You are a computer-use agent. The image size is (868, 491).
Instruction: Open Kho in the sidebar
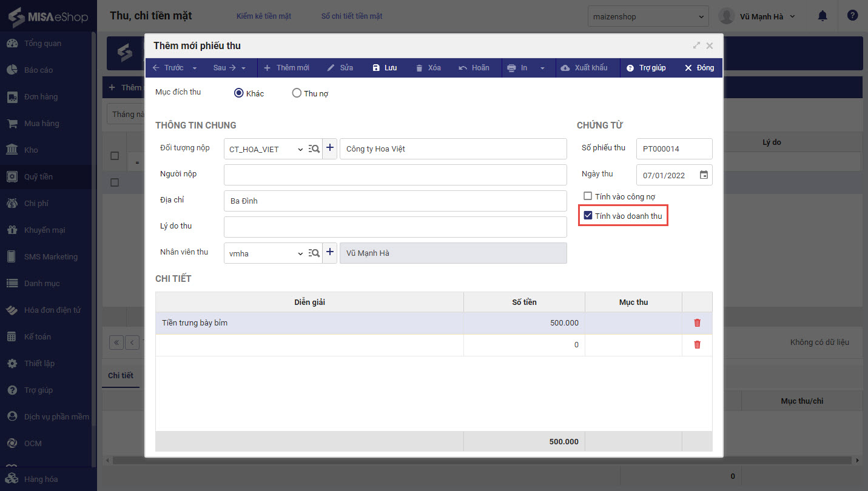(x=31, y=150)
